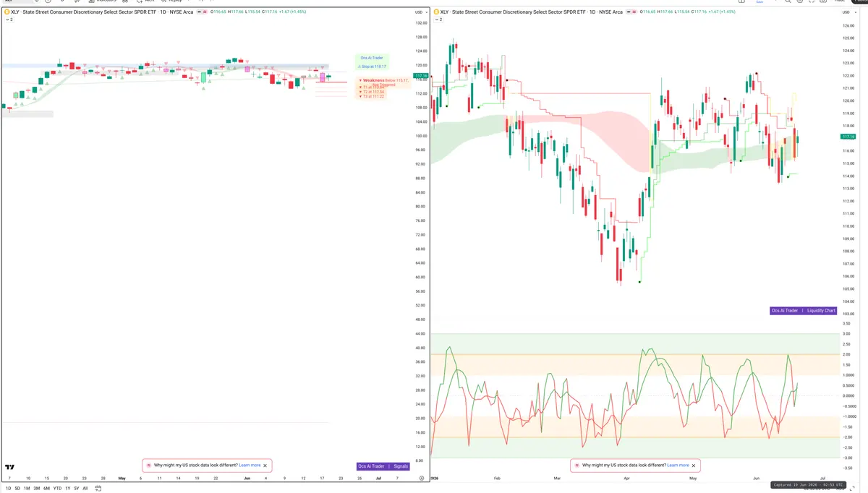Viewport: 868px width, 493px height.
Task: Open USD currency dropdown on left chart
Action: point(420,12)
